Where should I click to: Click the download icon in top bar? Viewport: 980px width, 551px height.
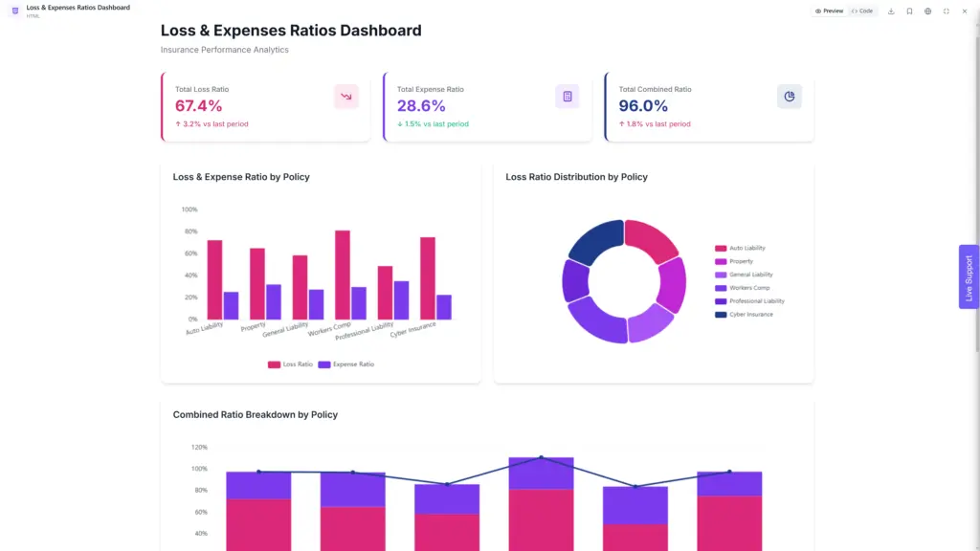891,11
